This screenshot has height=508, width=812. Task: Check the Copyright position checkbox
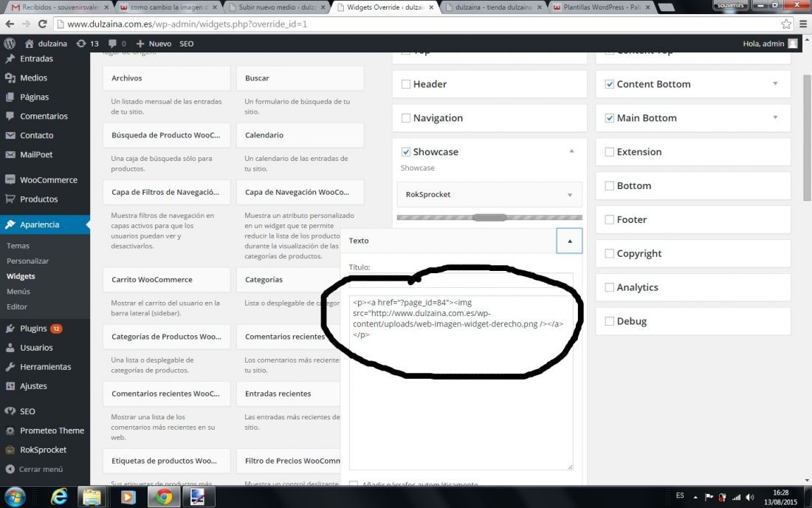point(610,253)
